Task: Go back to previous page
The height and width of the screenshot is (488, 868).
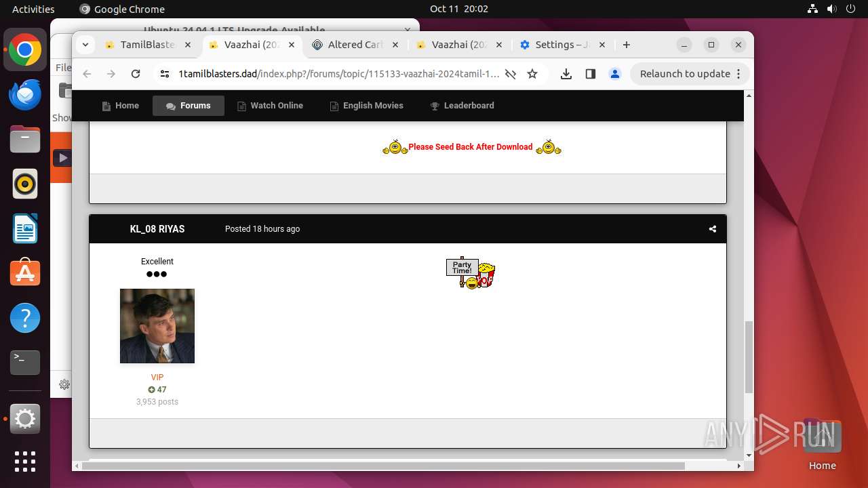Action: [x=87, y=74]
